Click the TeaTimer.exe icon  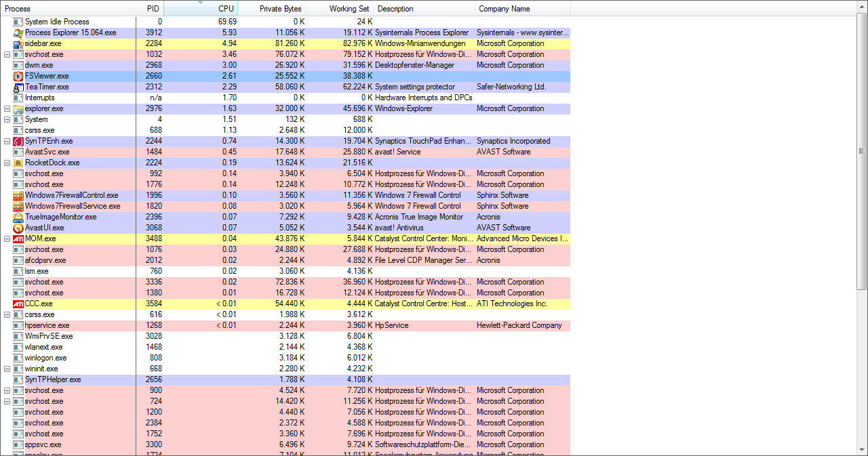18,87
